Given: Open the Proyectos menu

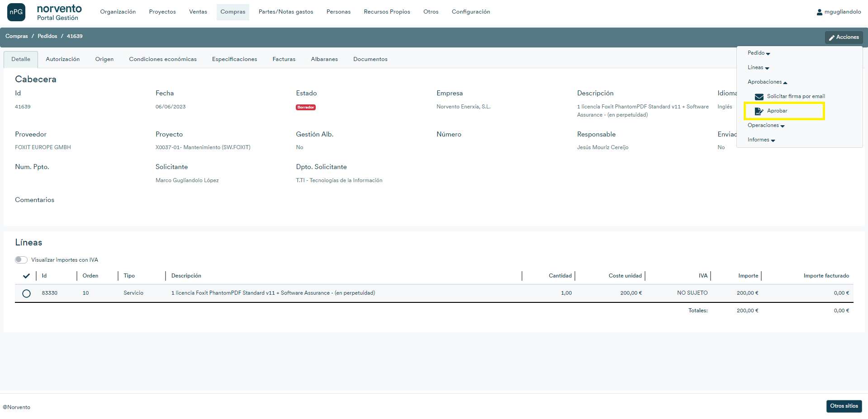Looking at the screenshot, I should (162, 12).
